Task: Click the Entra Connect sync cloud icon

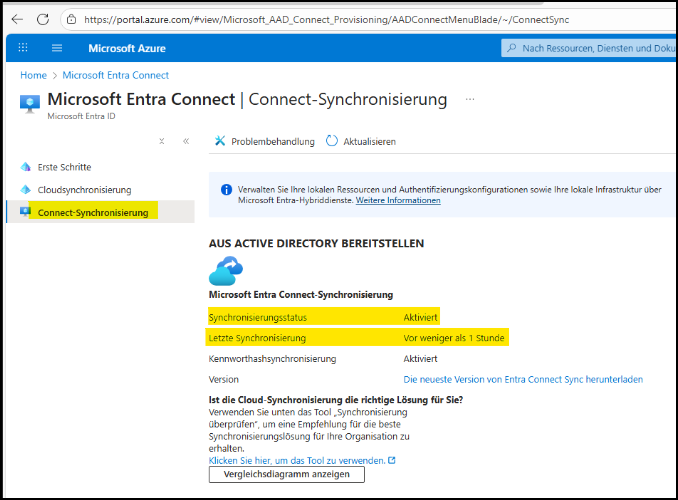Action: point(226,271)
